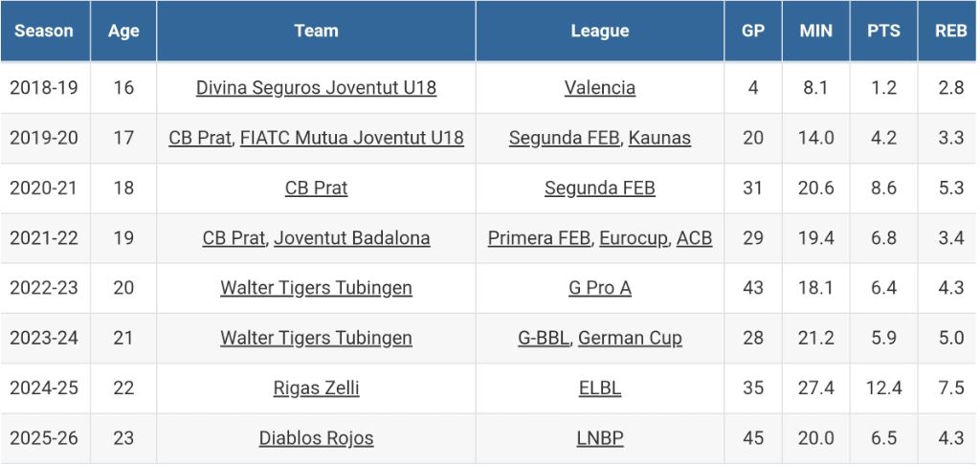Sort the table by PTS column header
Image resolution: width=980 pixels, height=465 pixels.
click(883, 31)
